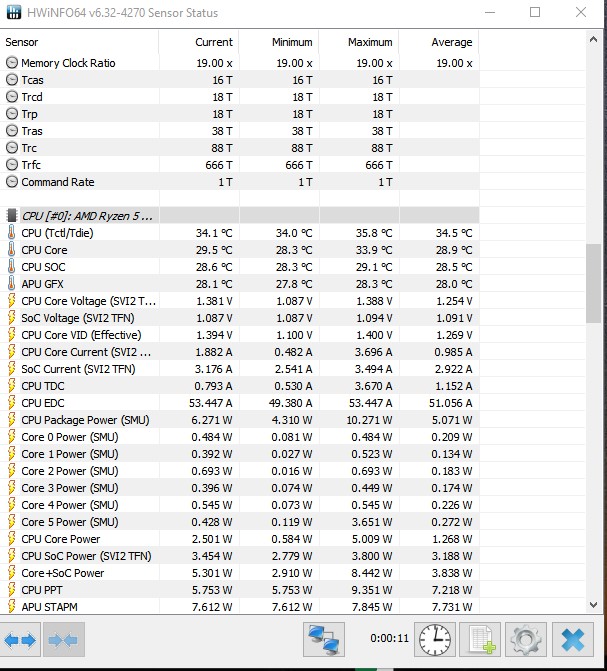Click the Current column header
The image size is (607, 671).
tap(199, 42)
